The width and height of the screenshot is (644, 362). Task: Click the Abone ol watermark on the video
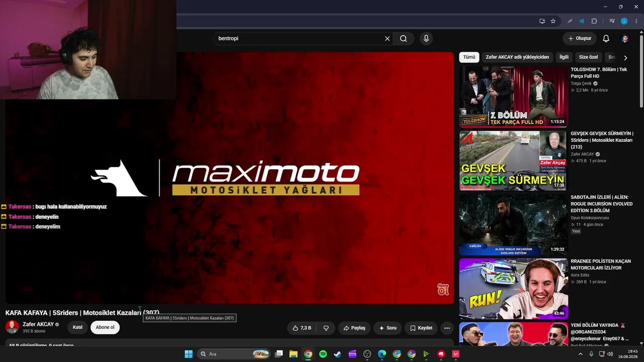pos(443,289)
